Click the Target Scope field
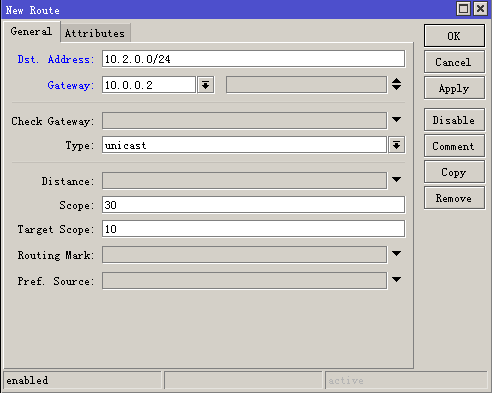The image size is (492, 393). 253,229
